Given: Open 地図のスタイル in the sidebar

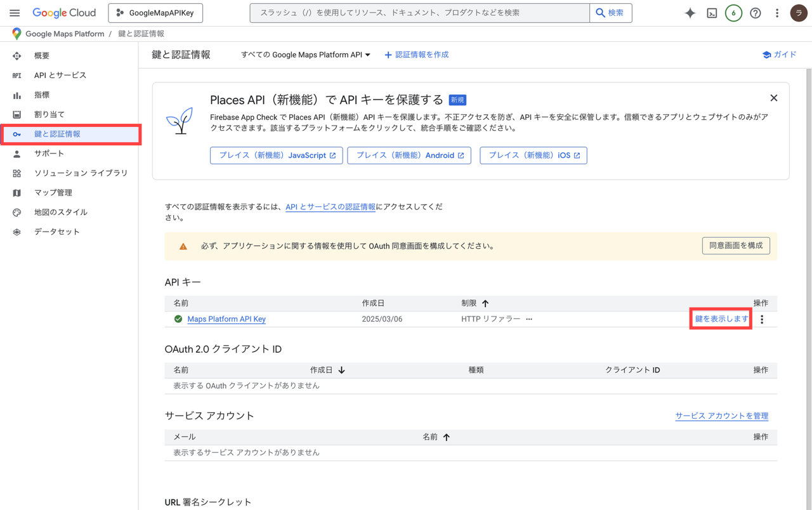Looking at the screenshot, I should [x=70, y=213].
